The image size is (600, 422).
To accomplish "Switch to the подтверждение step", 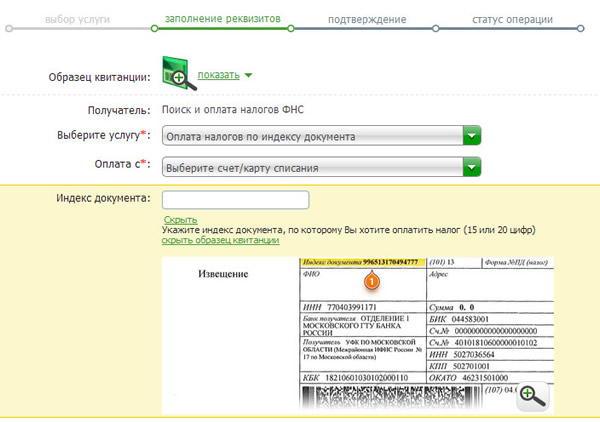I will pos(366,19).
